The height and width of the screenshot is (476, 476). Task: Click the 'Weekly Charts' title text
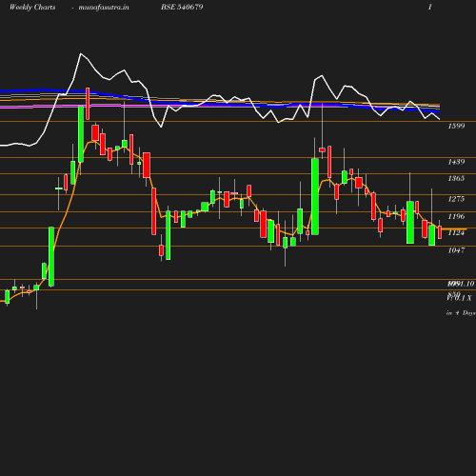click(32, 8)
